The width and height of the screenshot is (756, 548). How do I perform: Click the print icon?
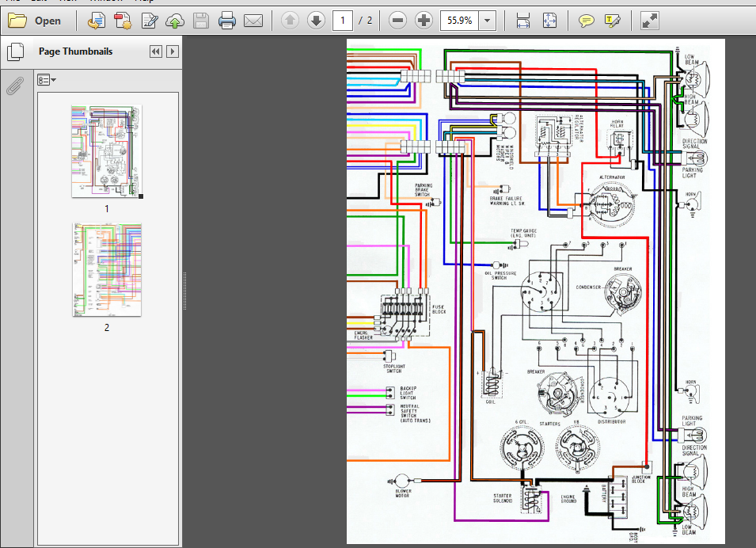(227, 21)
